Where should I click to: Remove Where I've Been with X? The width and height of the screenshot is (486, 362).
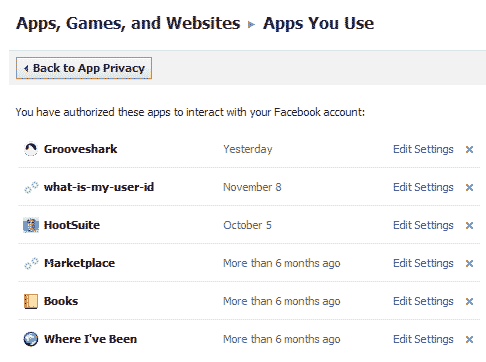469,340
